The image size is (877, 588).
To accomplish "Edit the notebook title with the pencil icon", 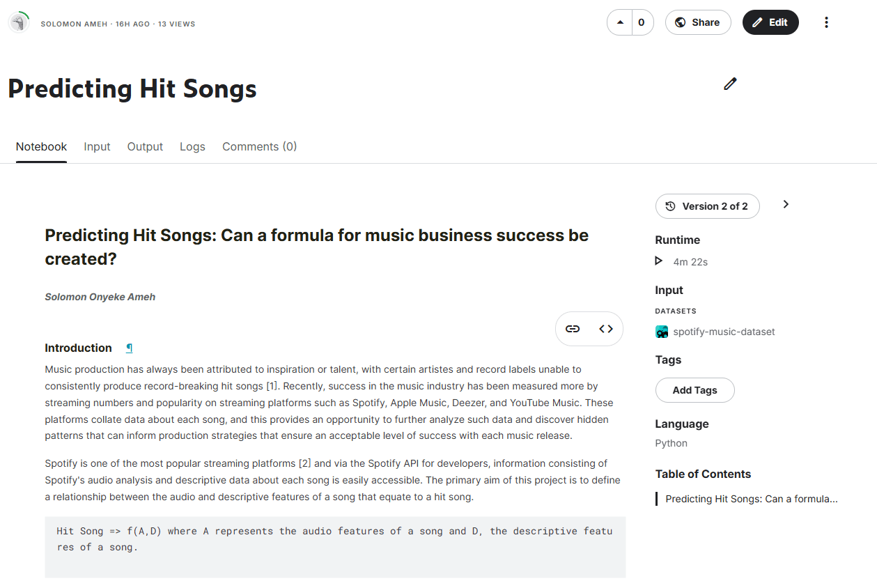I will 730,84.
